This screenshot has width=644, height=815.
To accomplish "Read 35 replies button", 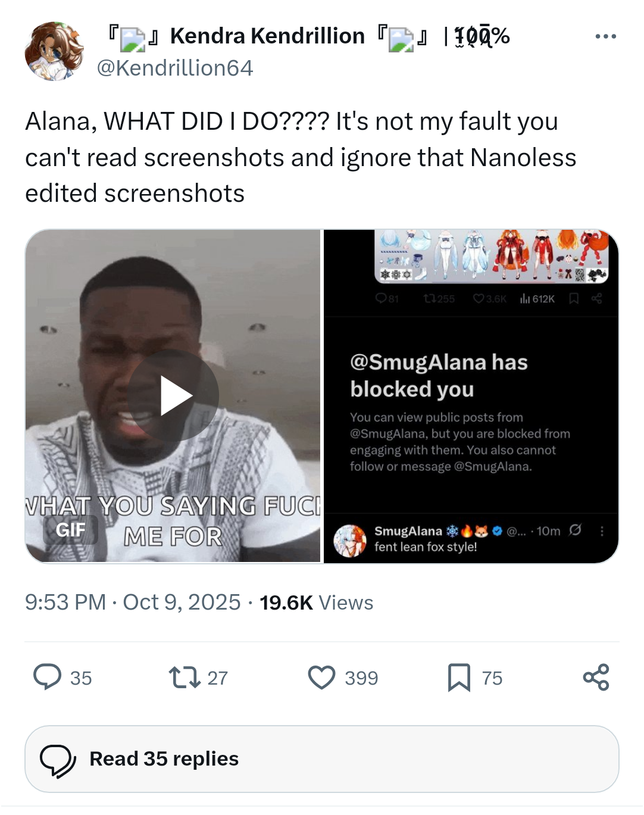I will tap(322, 759).
